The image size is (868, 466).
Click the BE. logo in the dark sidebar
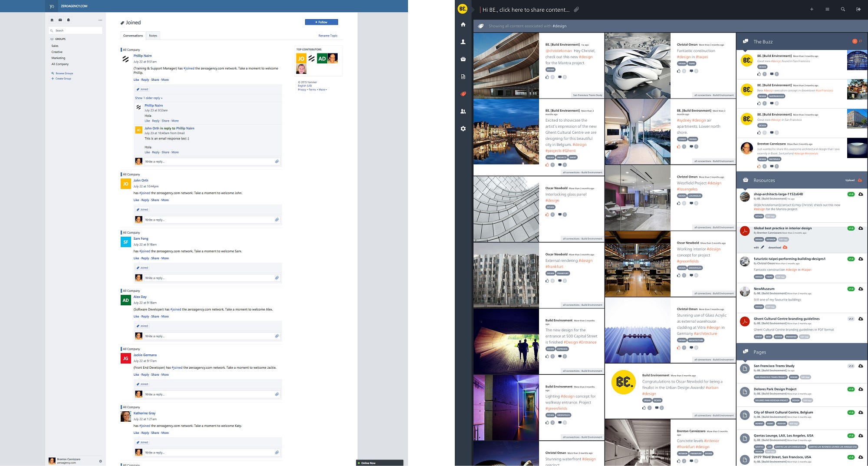click(463, 9)
